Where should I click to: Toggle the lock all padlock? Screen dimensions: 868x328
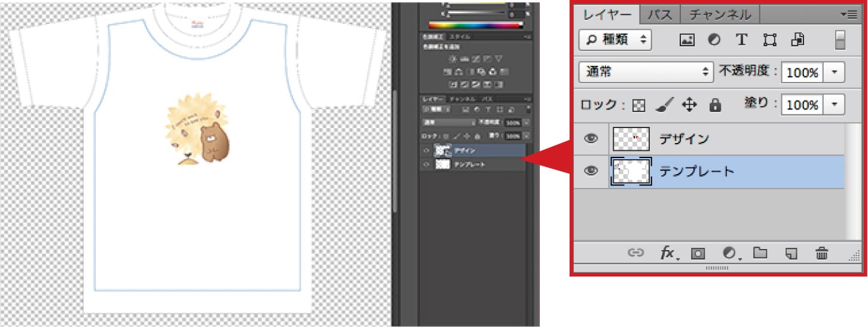714,106
